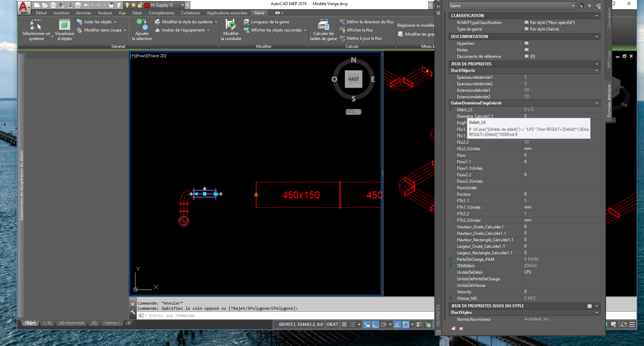The image size is (644, 346).
Task: Toggle grid display in the status bar
Action: (344, 324)
